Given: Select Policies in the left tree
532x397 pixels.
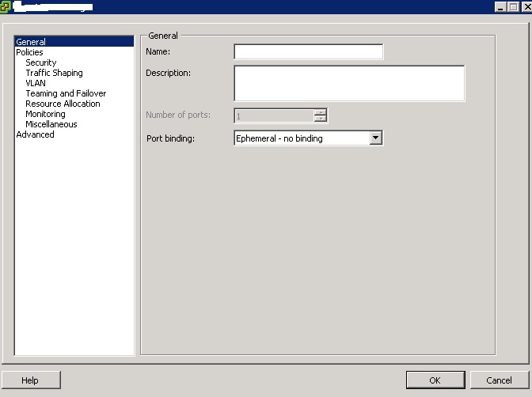Looking at the screenshot, I should [x=29, y=52].
